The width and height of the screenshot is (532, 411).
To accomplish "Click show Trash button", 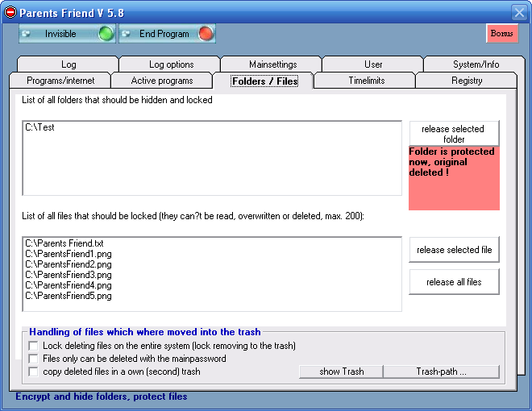I will click(341, 372).
